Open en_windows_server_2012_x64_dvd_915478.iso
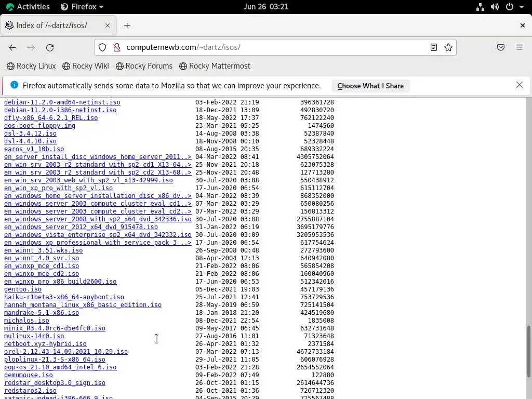The width and height of the screenshot is (532, 399). (81, 227)
